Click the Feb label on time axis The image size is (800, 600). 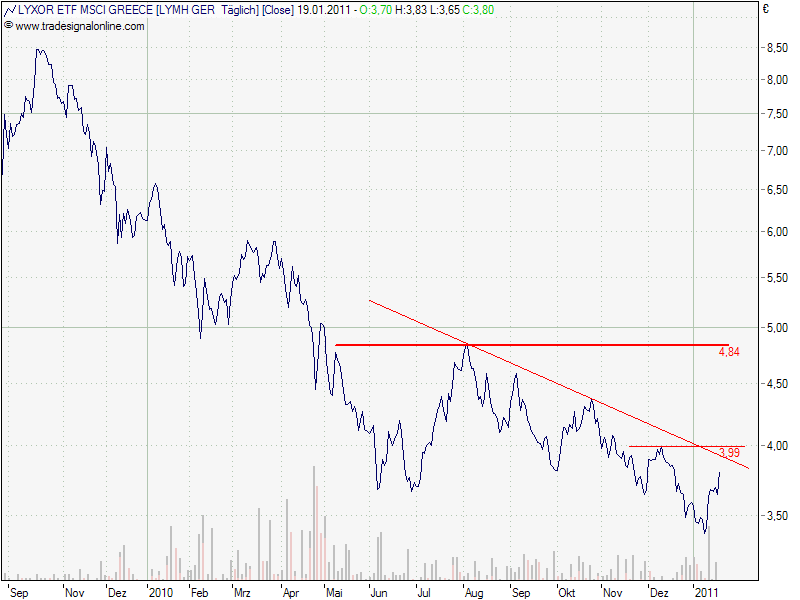tap(199, 593)
